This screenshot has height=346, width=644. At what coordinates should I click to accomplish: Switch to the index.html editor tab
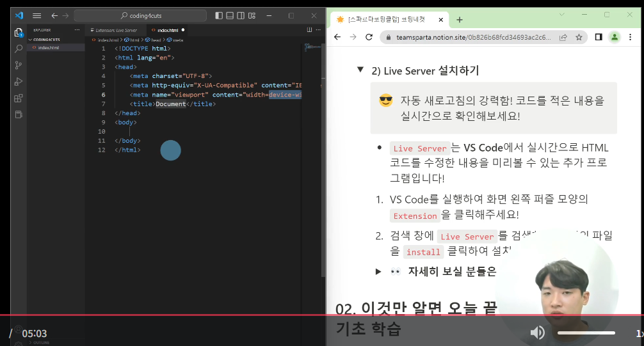(x=168, y=30)
